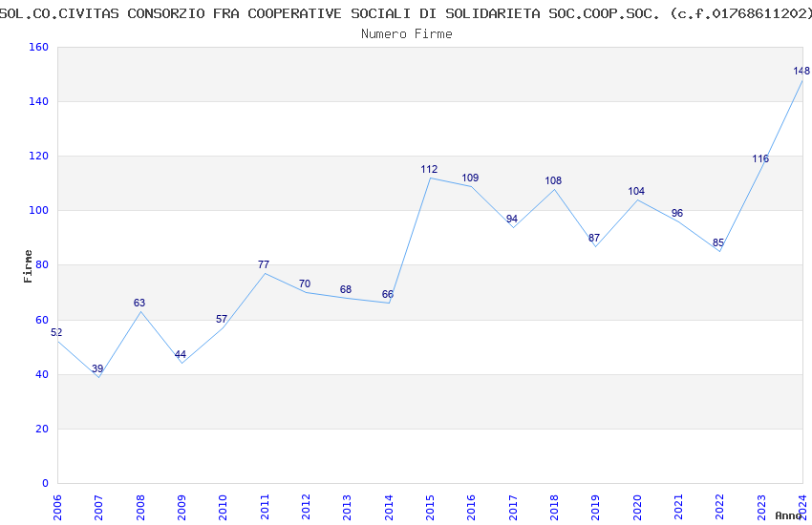Click the 104 data label

point(636,191)
